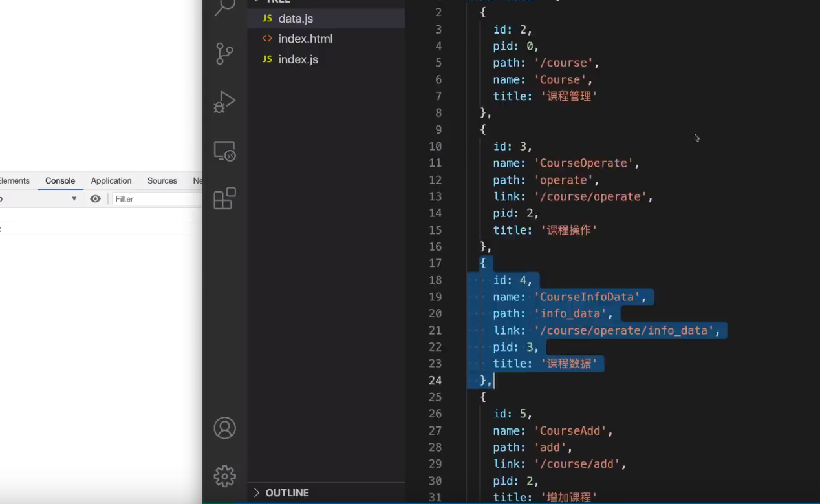Place cursor on 'Course' name string on line 6
820x504 pixels.
click(559, 79)
